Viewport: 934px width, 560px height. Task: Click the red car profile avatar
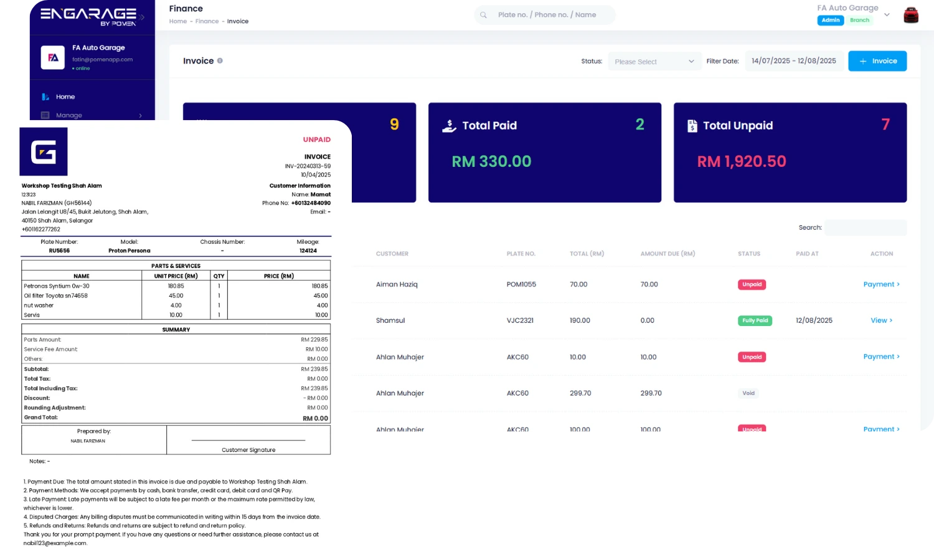910,15
